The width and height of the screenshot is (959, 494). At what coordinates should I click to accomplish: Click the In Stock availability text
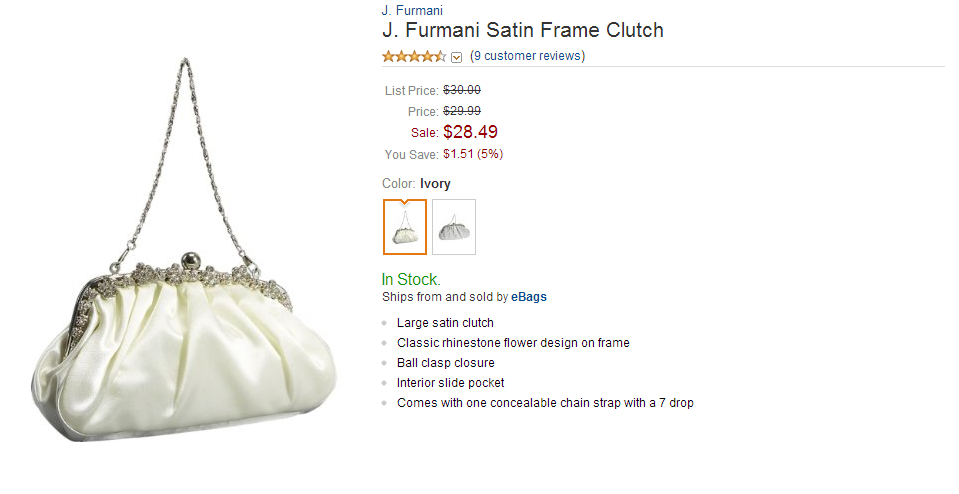411,279
